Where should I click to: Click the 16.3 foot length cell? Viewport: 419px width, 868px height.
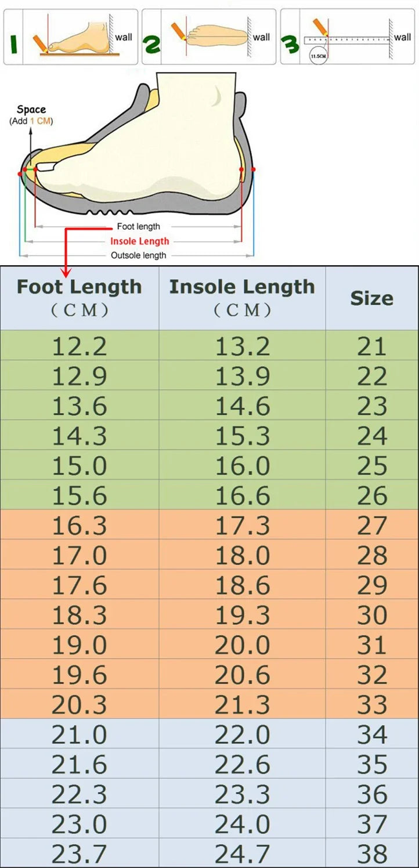point(80,526)
